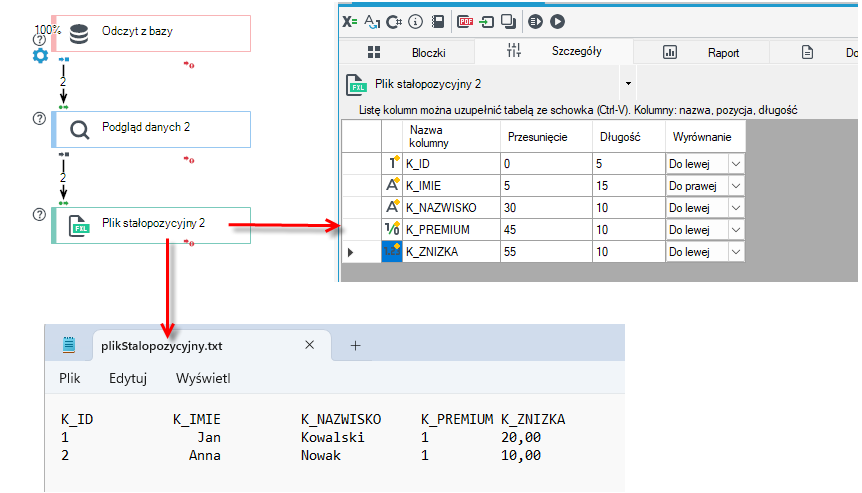This screenshot has height=493, width=862.
Task: Click the K_NAZWISKO column type icon
Action: coord(393,207)
